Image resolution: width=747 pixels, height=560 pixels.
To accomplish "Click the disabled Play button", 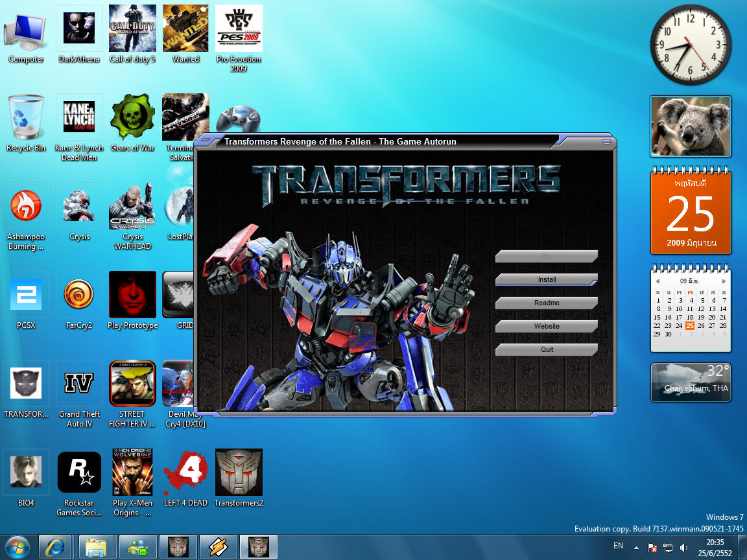I will [x=547, y=256].
